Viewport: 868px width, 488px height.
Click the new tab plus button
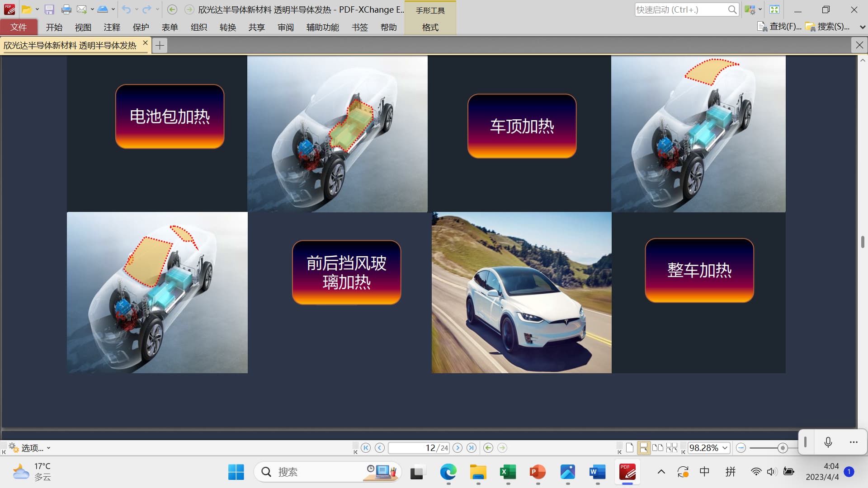point(160,45)
